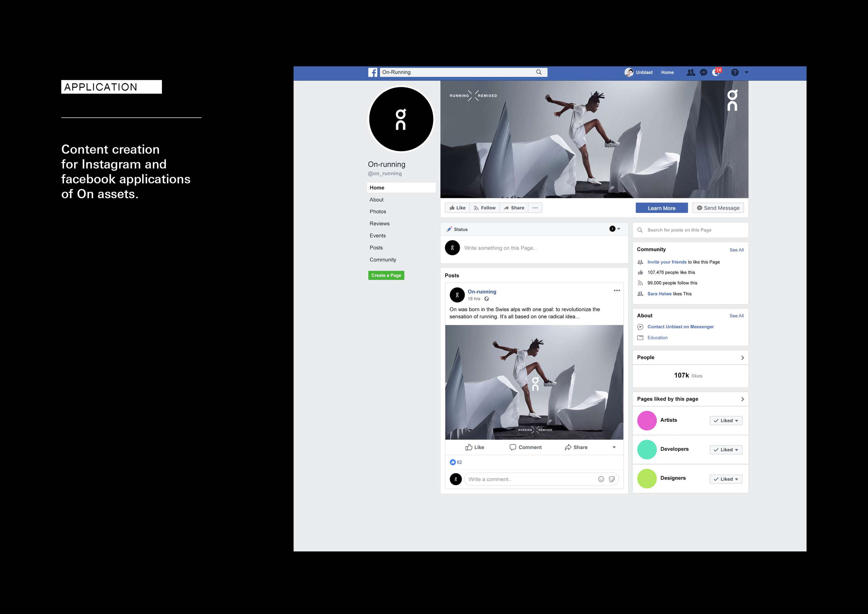The width and height of the screenshot is (868, 614).
Task: Open the friend requests icon
Action: tap(691, 72)
